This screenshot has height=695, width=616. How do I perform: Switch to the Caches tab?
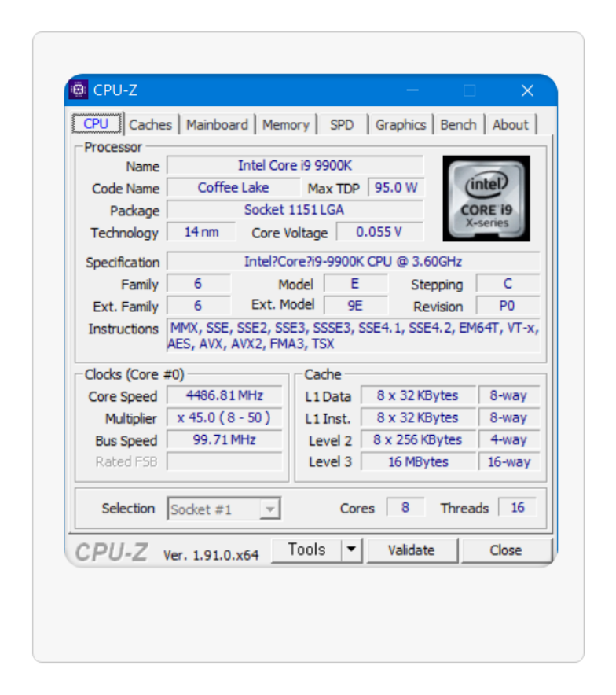[150, 124]
